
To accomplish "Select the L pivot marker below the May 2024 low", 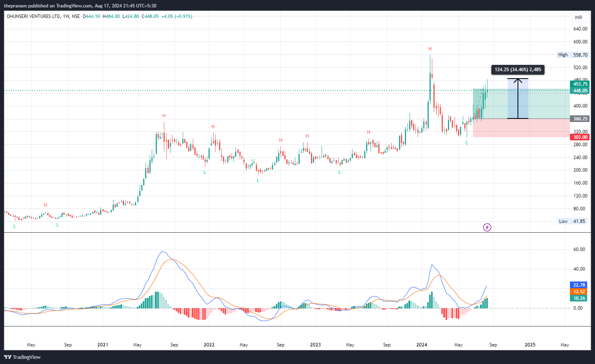I will [x=467, y=143].
